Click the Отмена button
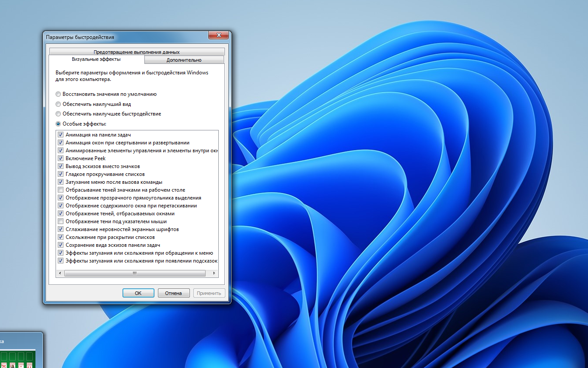 click(x=174, y=293)
